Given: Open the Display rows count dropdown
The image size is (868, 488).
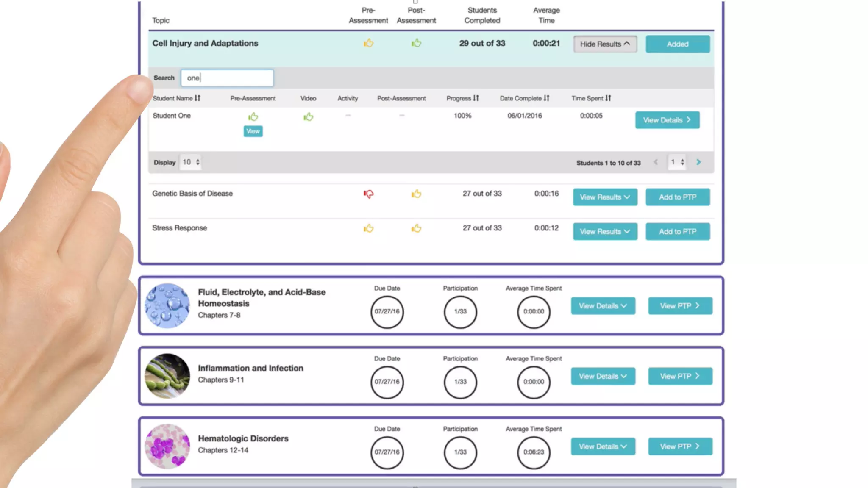Looking at the screenshot, I should [x=191, y=162].
